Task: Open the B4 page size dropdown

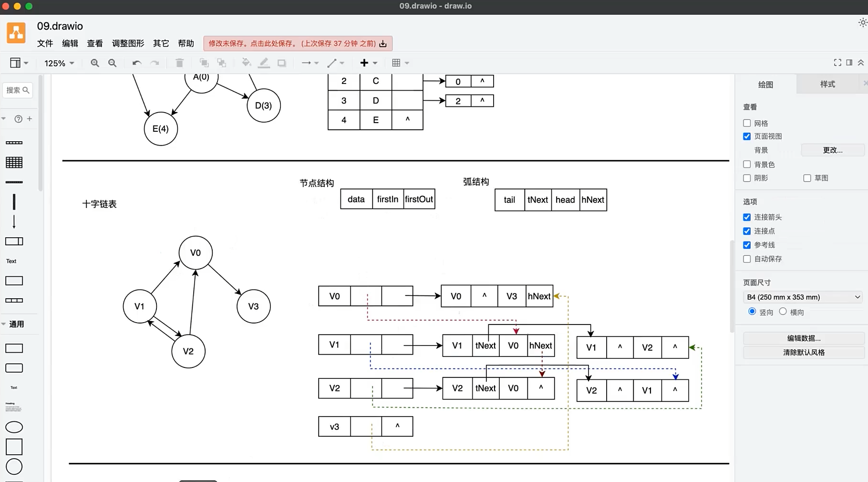Action: click(803, 297)
